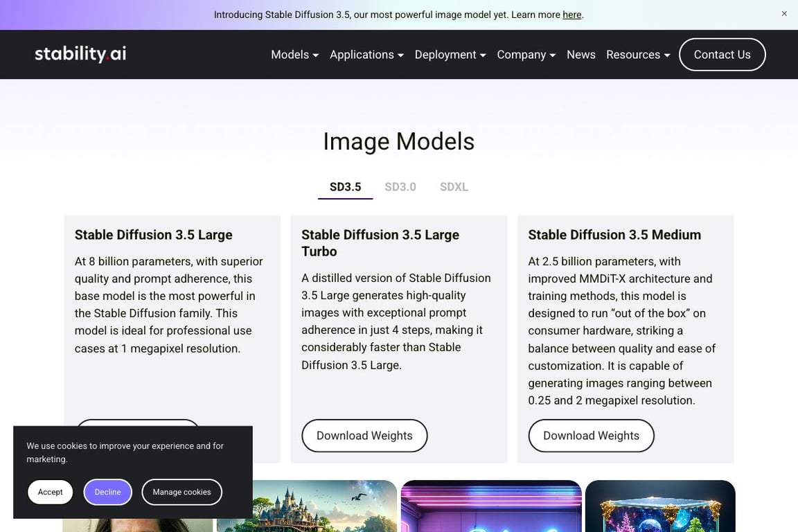Viewport: 798px width, 532px height.
Task: Download Weights for Stable Diffusion 3.5 Large Turbo
Action: point(364,436)
